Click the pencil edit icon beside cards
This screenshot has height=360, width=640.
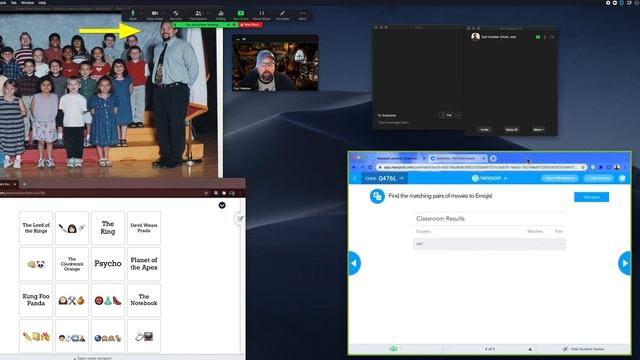click(240, 219)
